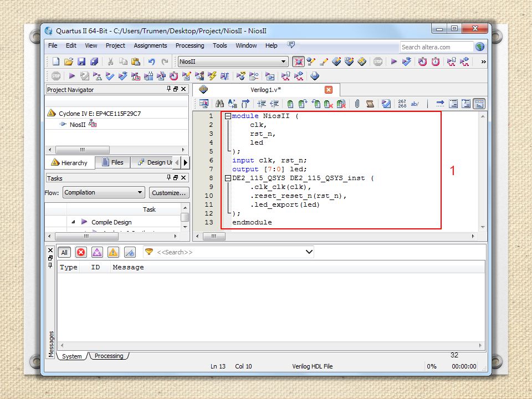Toggle the critical warnings filter in Messages
The height and width of the screenshot is (399, 532).
click(x=97, y=252)
